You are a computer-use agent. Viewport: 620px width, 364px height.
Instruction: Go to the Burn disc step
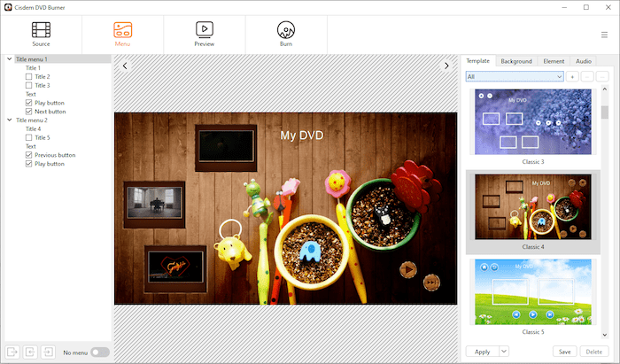(x=285, y=34)
